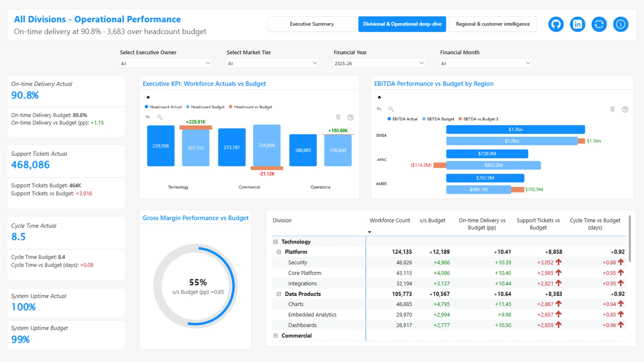Open the GitHub icon link
The width and height of the screenshot is (644, 362).
pos(556,24)
